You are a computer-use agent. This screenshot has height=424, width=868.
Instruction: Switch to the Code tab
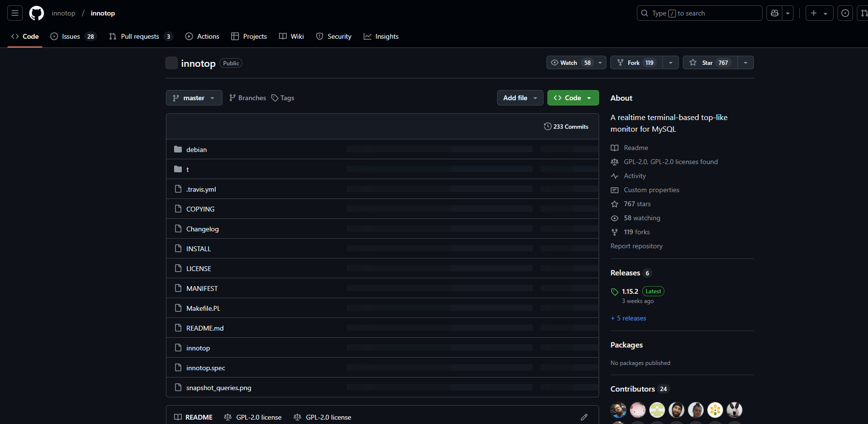[25, 36]
